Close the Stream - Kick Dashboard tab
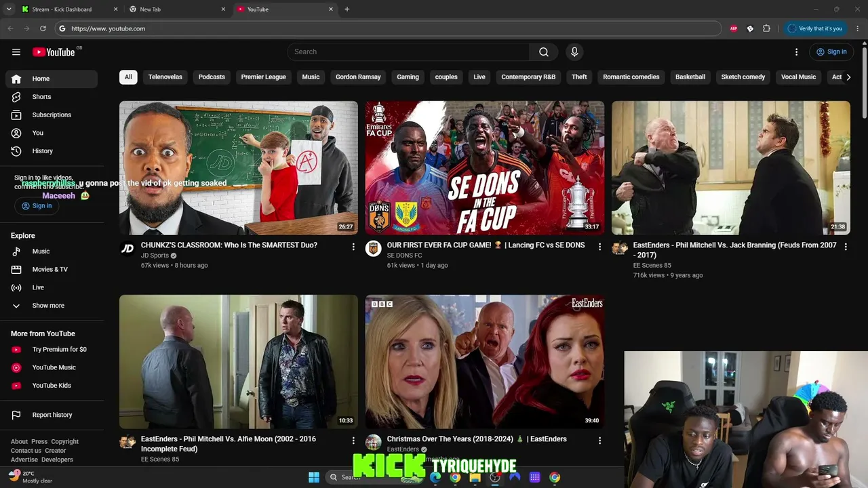The height and width of the screenshot is (488, 868). pyautogui.click(x=115, y=9)
